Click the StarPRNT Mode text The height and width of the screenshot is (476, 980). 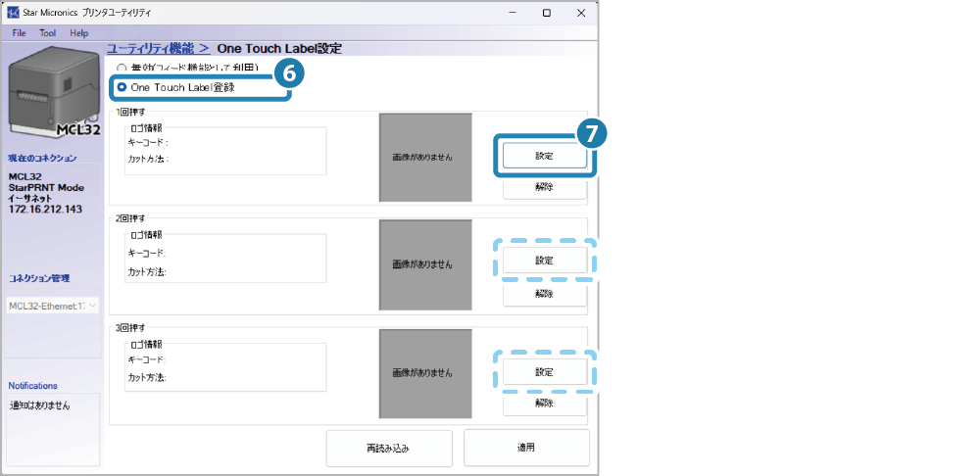[46, 188]
